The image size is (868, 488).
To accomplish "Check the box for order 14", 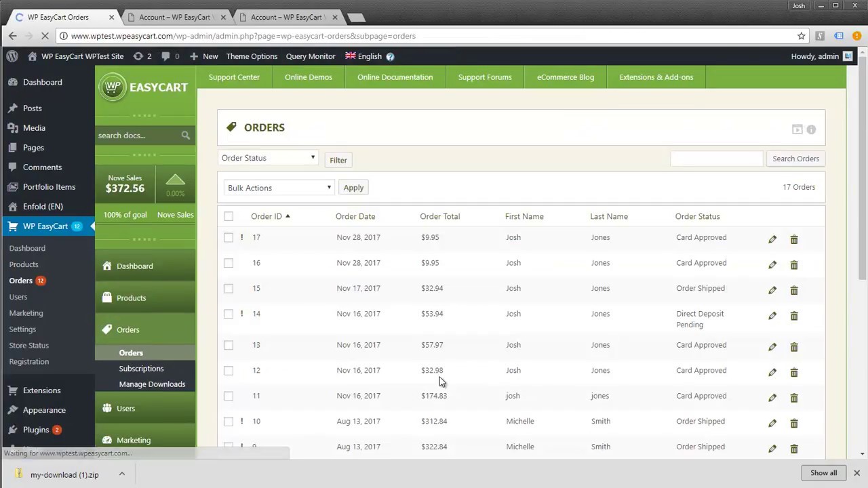I will tap(229, 314).
